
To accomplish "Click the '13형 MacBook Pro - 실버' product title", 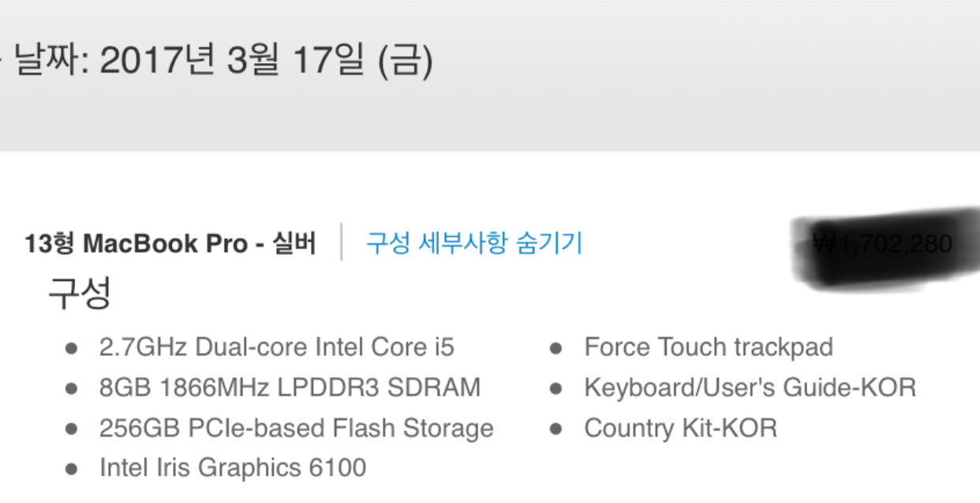I will [170, 243].
